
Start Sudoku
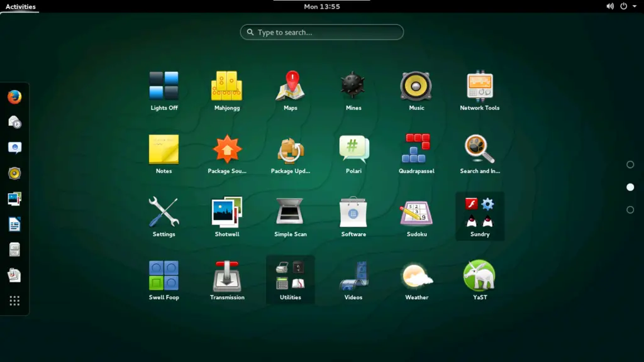416,217
